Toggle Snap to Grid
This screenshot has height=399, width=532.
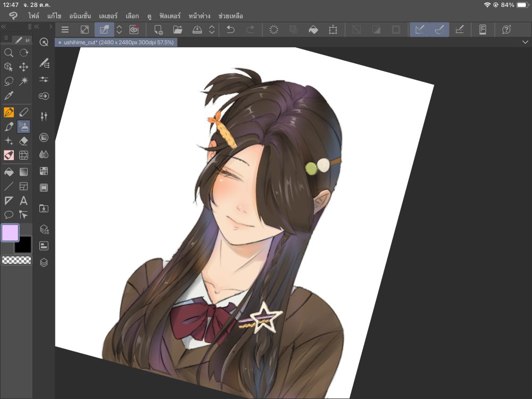point(460,29)
